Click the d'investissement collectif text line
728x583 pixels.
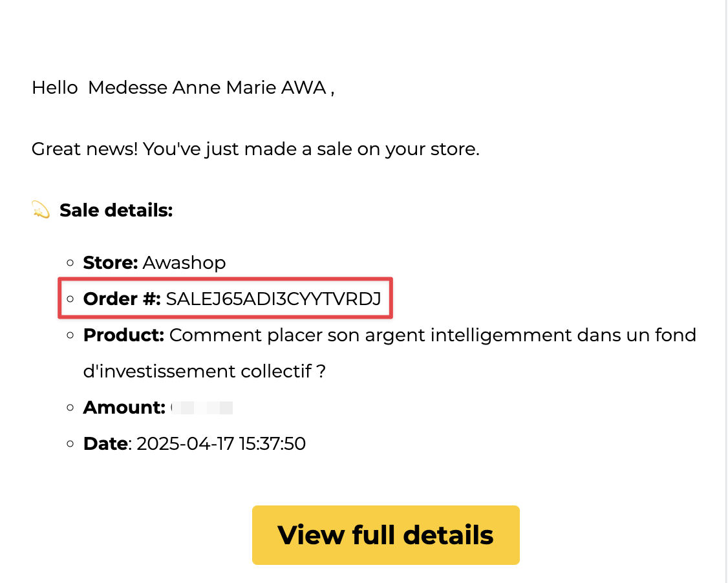point(204,371)
